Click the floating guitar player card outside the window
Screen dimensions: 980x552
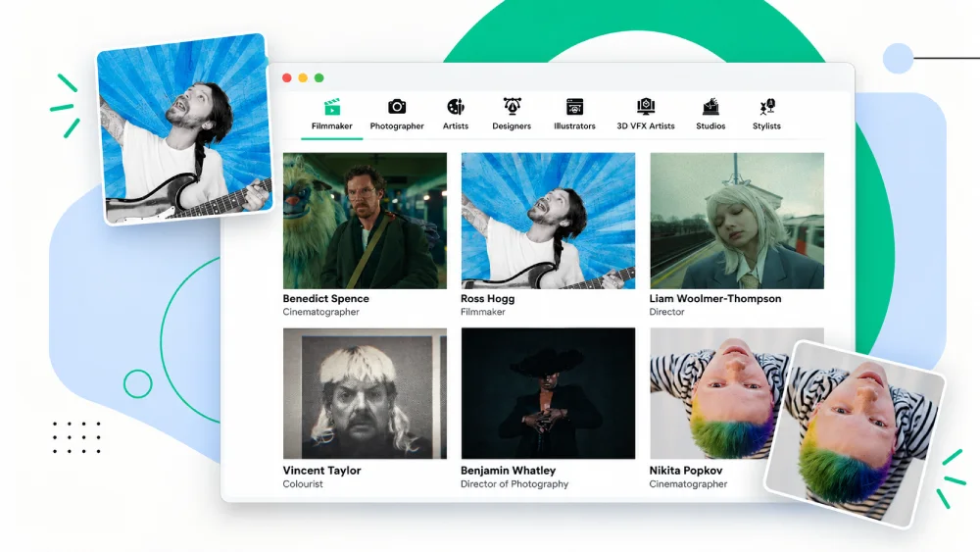tap(184, 128)
